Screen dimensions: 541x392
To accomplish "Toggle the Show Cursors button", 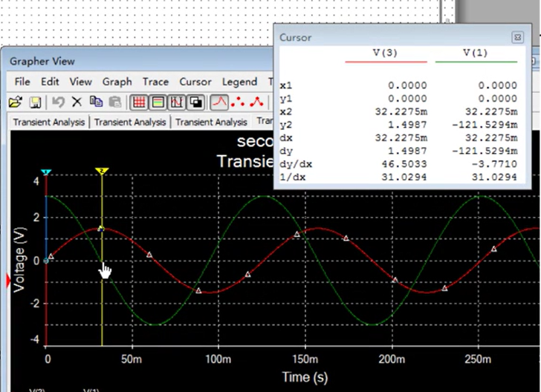I will [178, 102].
